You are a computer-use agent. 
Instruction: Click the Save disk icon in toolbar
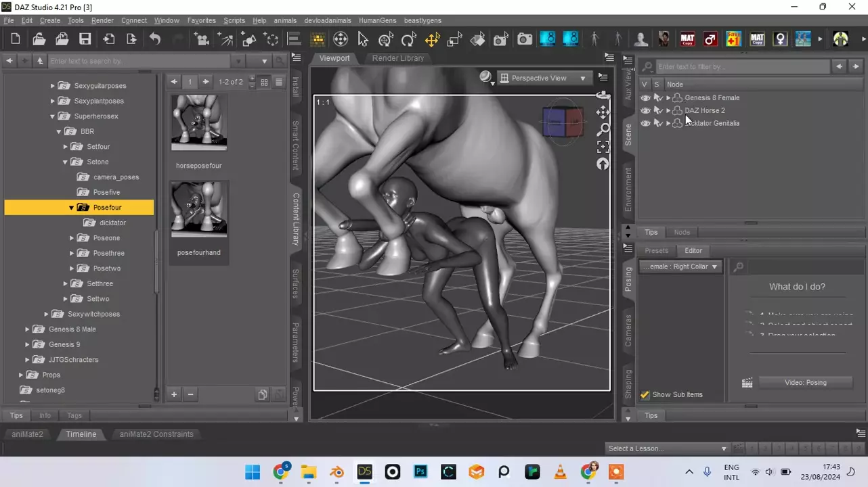[85, 39]
